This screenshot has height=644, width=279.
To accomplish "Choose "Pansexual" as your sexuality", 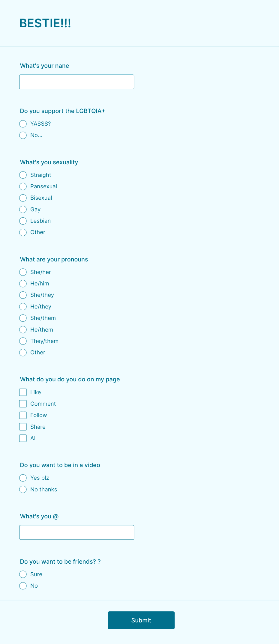I will pyautogui.click(x=23, y=186).
